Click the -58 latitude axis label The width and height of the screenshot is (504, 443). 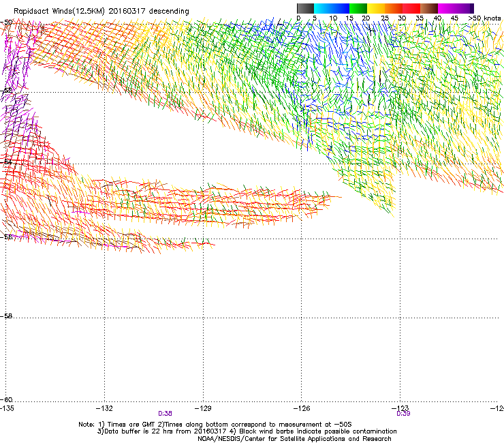pyautogui.click(x=6, y=316)
